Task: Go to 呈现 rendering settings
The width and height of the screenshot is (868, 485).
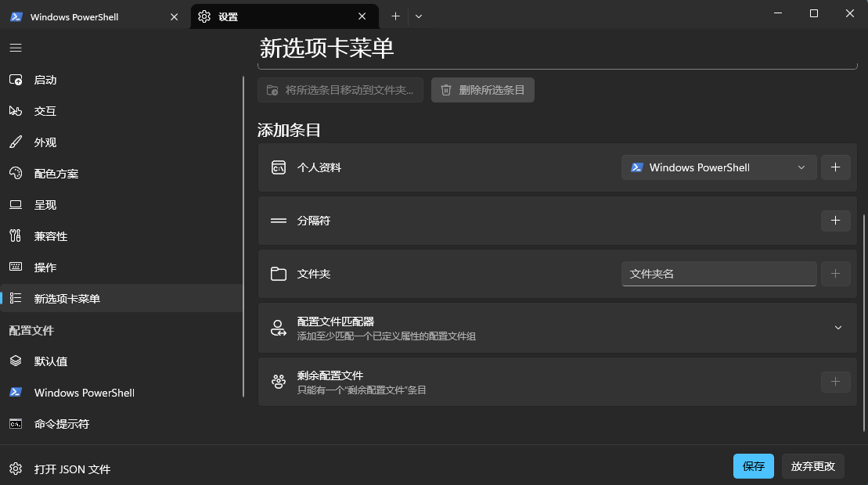Action: (x=45, y=205)
